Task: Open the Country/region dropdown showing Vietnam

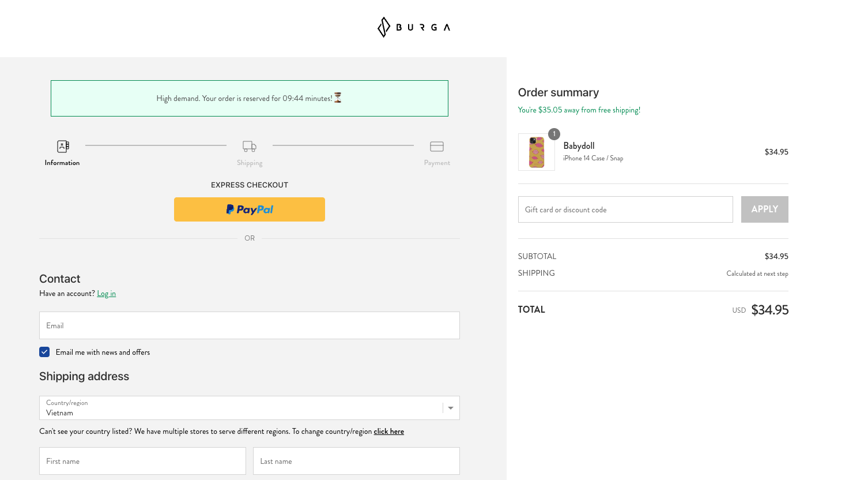Action: 250,408
